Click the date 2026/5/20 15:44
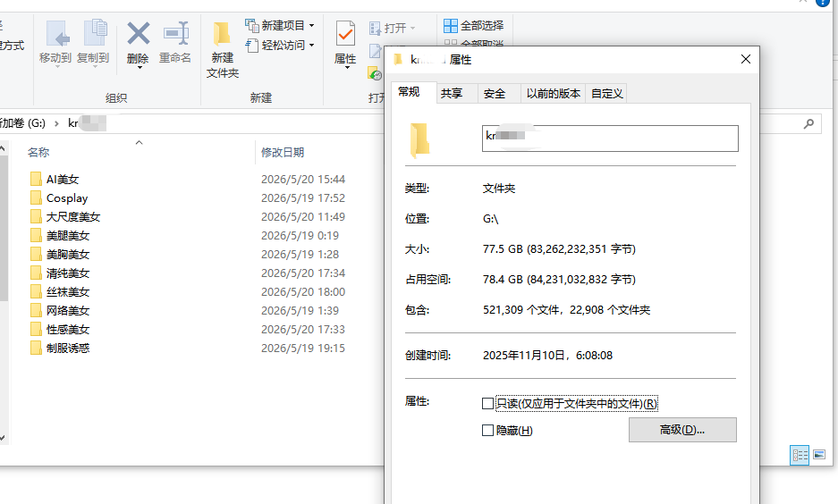 click(x=303, y=180)
